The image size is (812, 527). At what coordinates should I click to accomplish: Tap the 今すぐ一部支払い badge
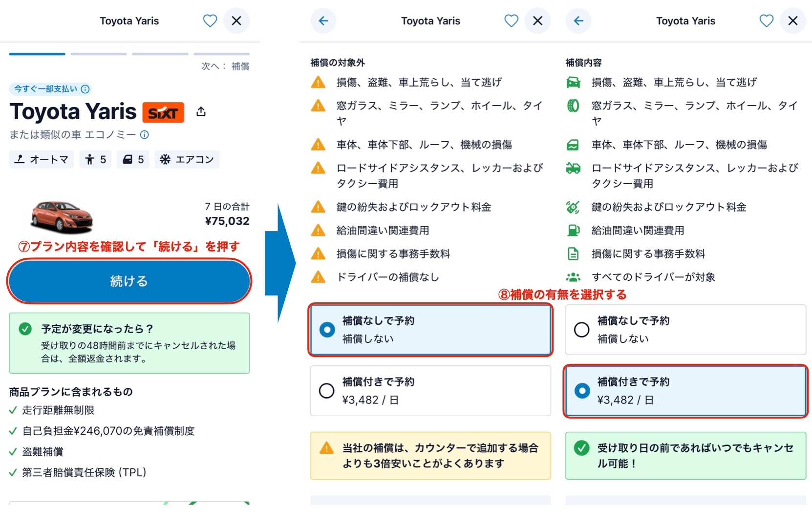click(50, 89)
